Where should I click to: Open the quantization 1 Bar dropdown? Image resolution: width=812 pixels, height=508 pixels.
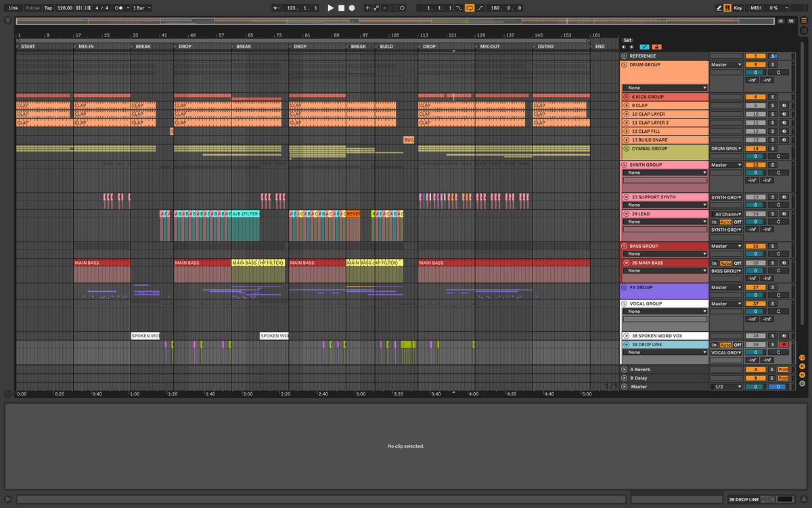click(x=141, y=8)
